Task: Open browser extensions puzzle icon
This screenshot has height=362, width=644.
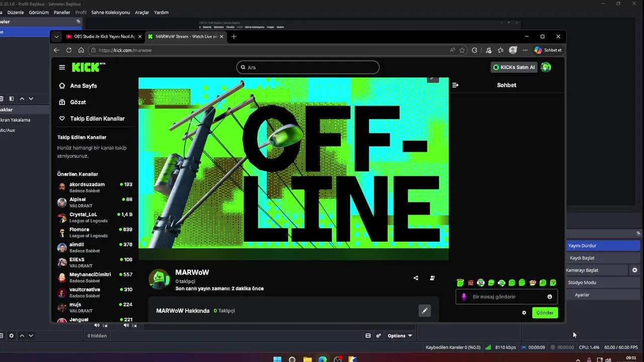Action: tap(474, 50)
